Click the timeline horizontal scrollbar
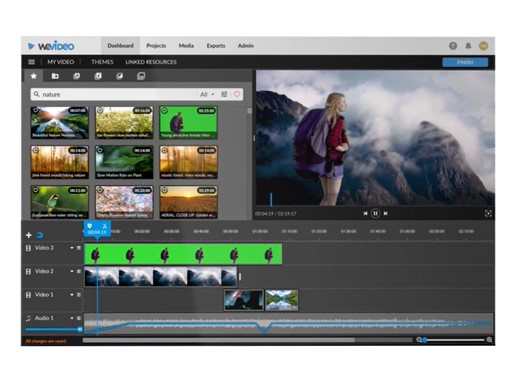515x365 pixels. click(218, 340)
